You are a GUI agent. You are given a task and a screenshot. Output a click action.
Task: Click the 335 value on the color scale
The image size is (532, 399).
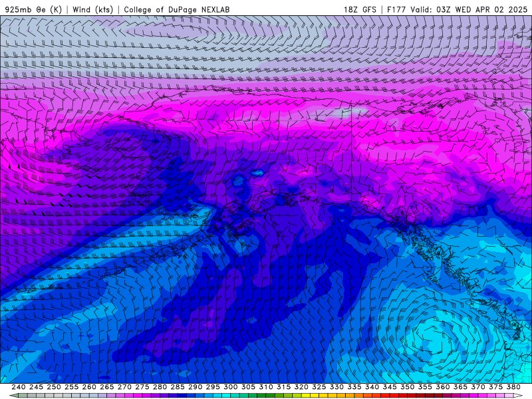pos(354,387)
